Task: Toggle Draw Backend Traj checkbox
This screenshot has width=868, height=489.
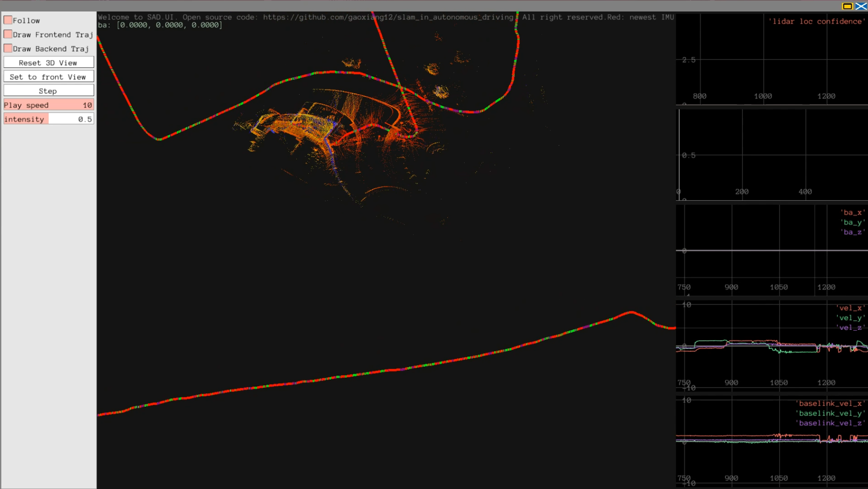Action: [8, 48]
